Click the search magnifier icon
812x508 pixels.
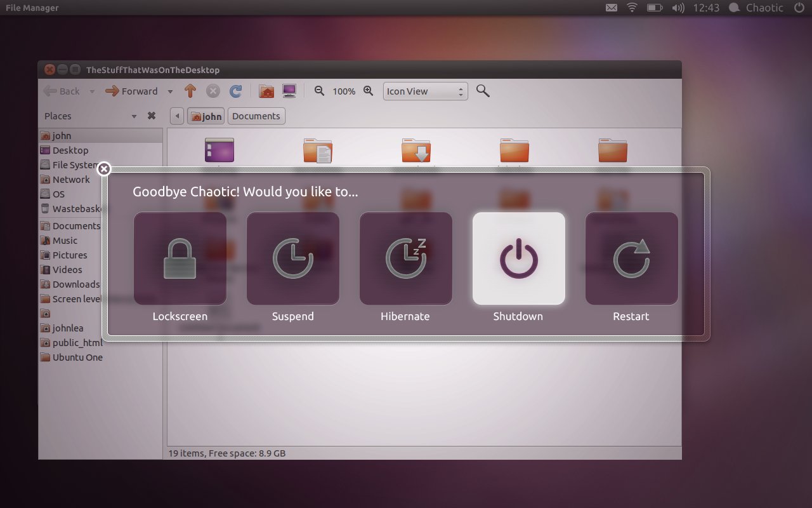click(483, 91)
